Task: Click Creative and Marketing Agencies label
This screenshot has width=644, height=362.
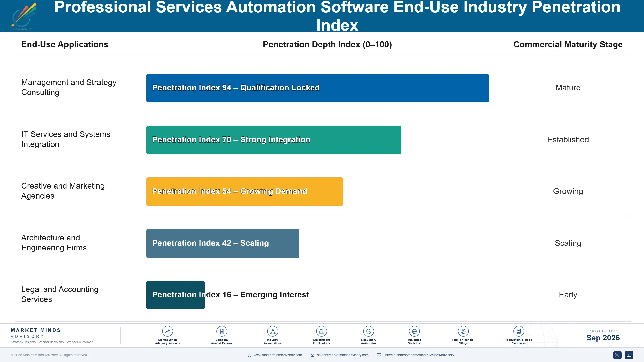Action: pos(63,191)
